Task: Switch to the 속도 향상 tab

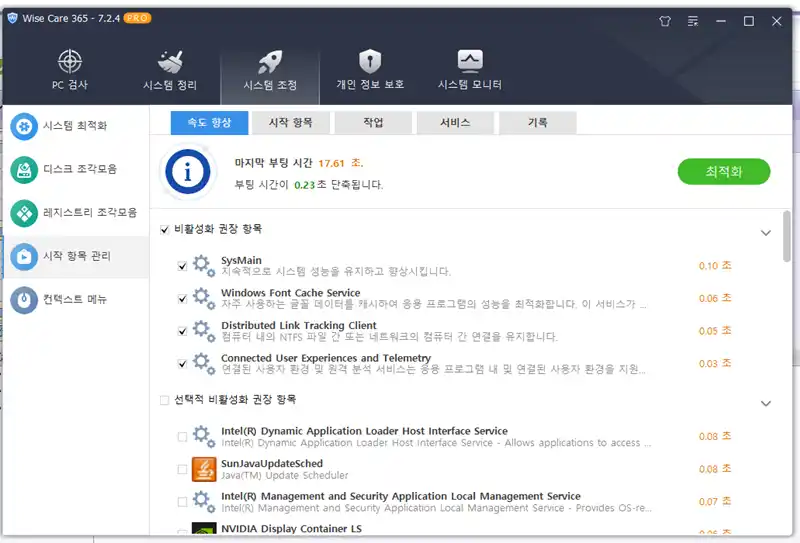Action: [209, 123]
